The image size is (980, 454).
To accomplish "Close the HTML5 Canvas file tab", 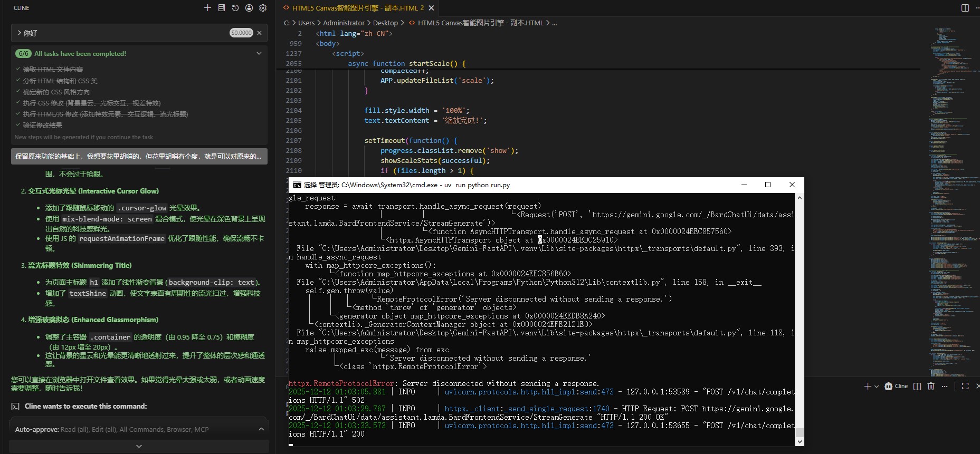I will pos(431,8).
